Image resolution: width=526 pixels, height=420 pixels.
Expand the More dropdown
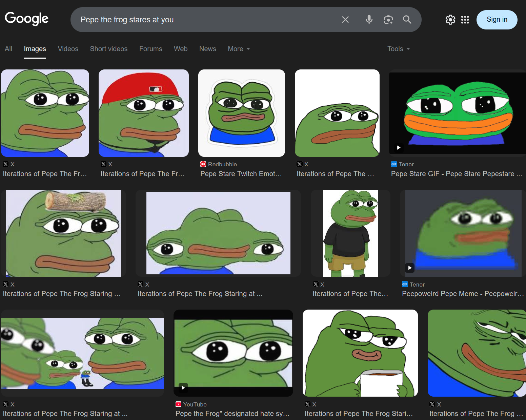(239, 49)
